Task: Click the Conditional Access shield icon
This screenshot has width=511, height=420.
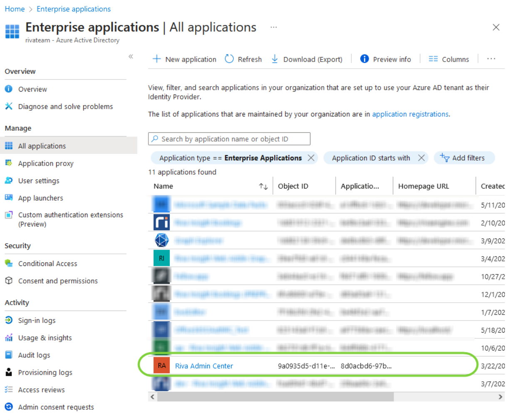Action: point(9,263)
